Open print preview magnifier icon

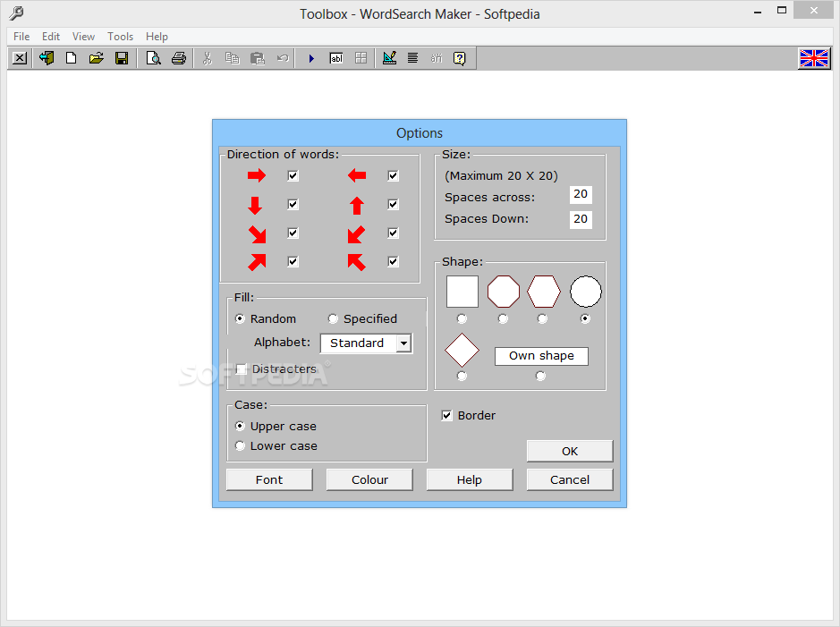click(x=153, y=58)
